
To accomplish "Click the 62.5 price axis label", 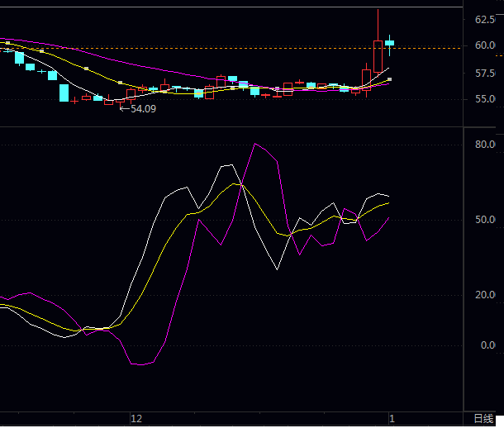I will coord(485,20).
